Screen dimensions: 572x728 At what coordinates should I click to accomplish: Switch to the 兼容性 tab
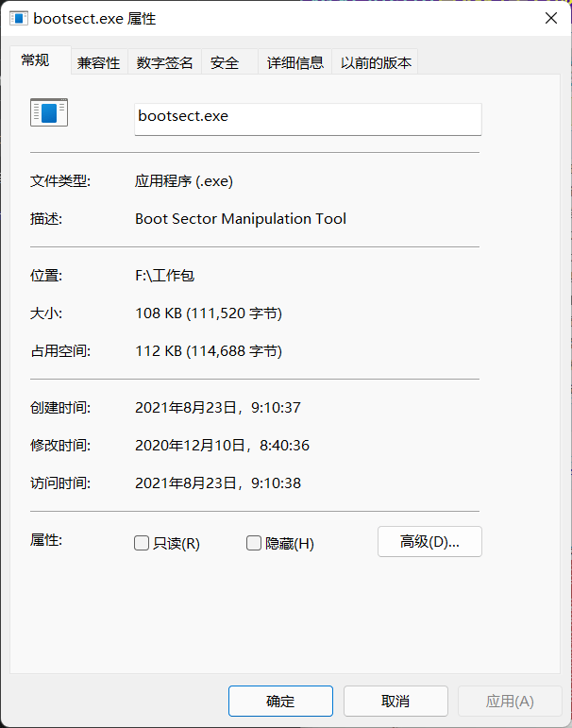(99, 62)
